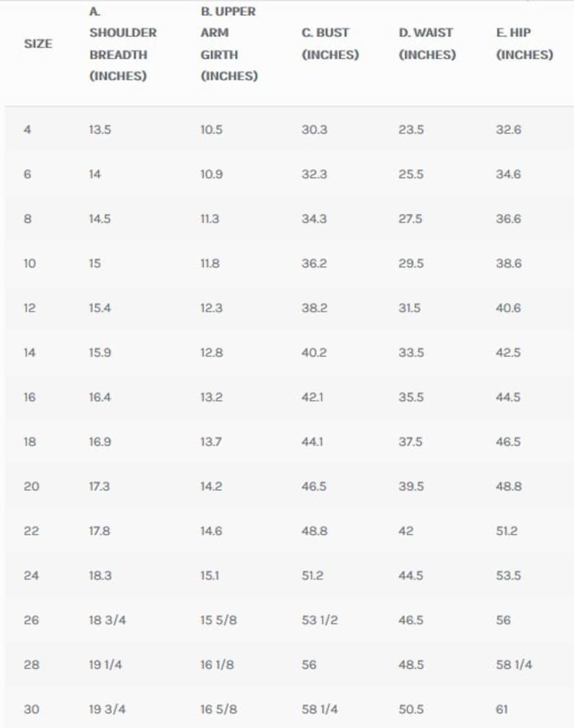Click the SIZE column header

coord(38,43)
